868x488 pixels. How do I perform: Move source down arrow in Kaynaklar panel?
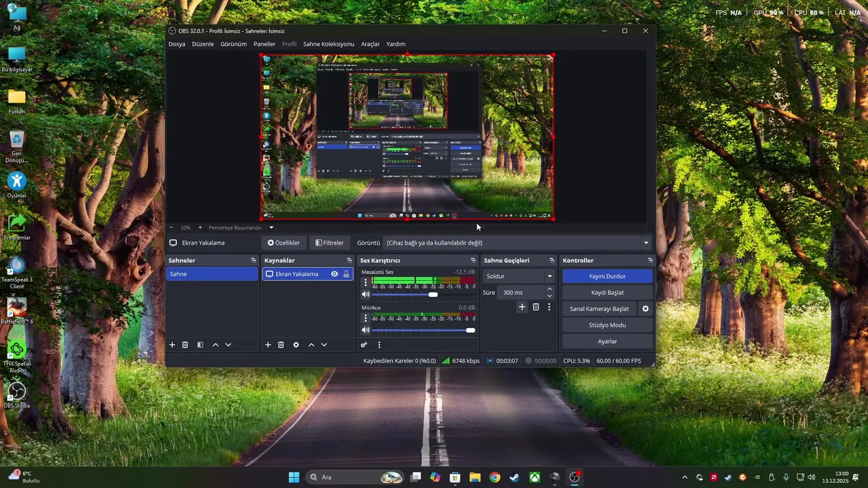(324, 345)
